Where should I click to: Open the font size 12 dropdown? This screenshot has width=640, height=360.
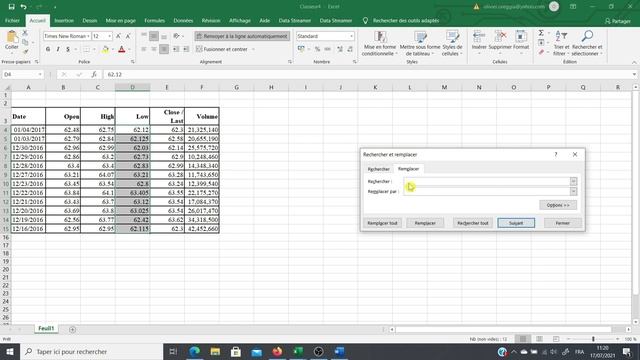click(x=109, y=36)
